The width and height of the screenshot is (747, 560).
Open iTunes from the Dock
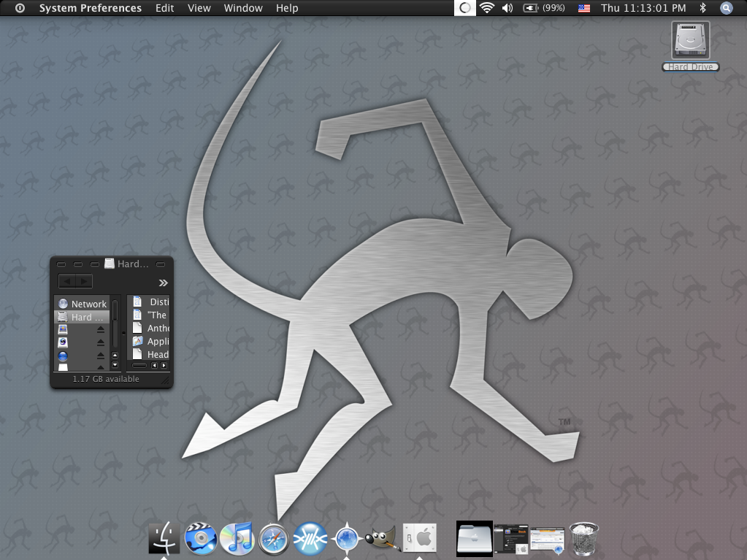click(x=237, y=539)
